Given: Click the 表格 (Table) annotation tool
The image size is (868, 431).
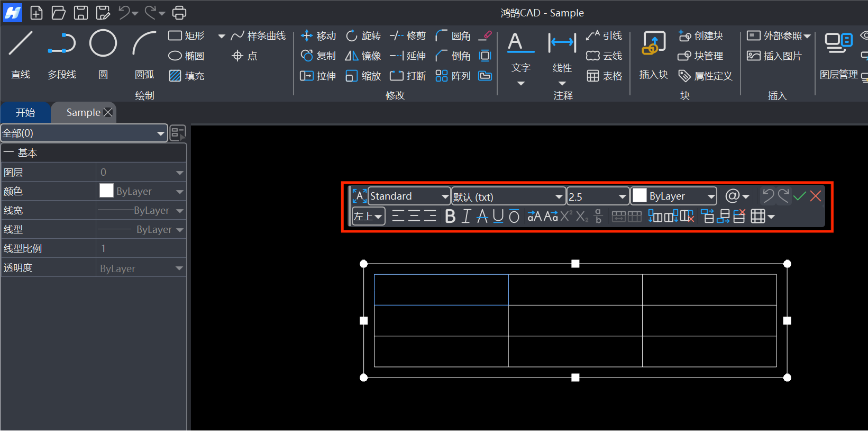Looking at the screenshot, I should [x=604, y=76].
